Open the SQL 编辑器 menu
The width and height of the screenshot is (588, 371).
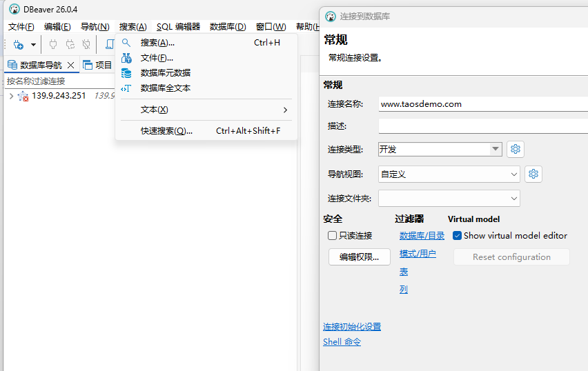pos(179,27)
